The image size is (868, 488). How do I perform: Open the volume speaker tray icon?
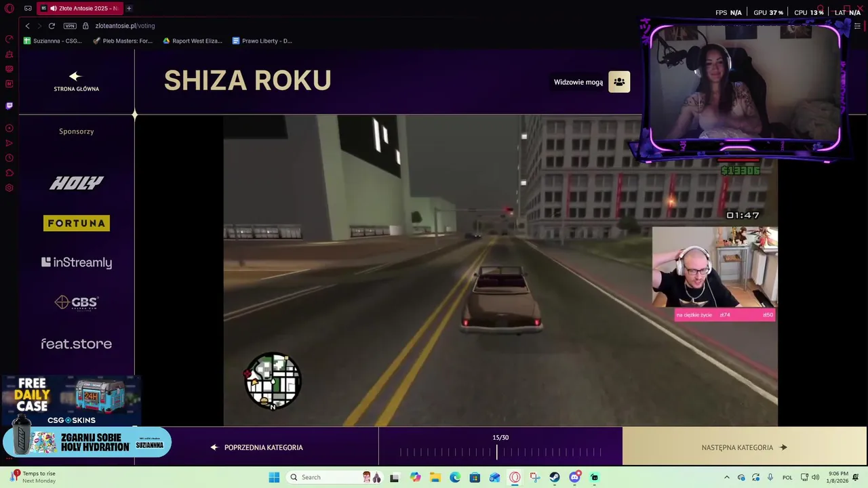pos(815,477)
